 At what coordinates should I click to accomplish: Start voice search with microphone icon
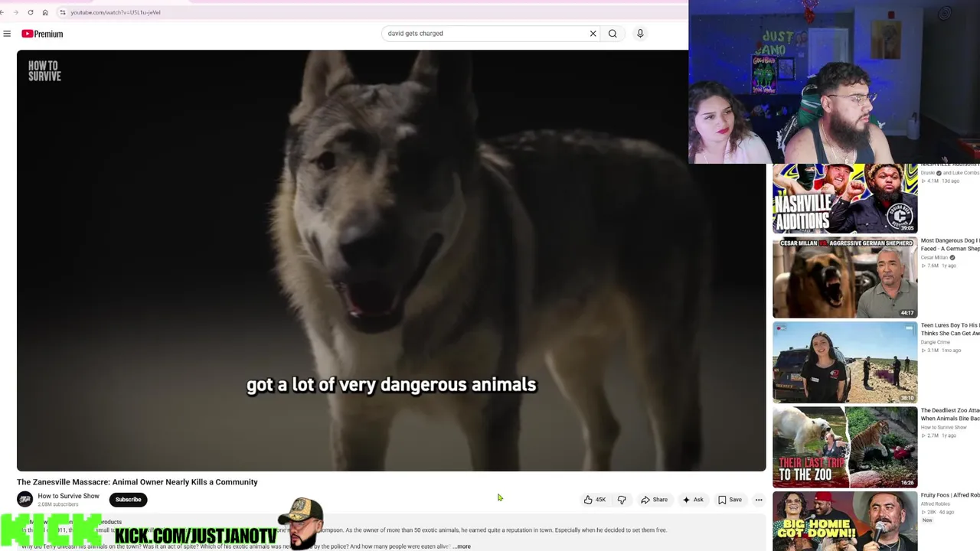640,34
